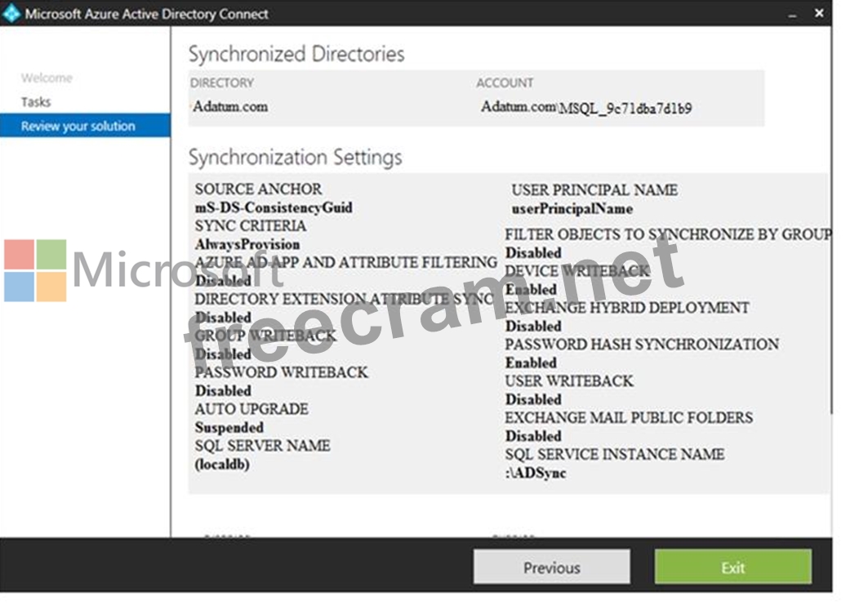Click the DEVICE WRITEBACK label
Image resolution: width=868 pixels, height=614 pixels.
coord(577,271)
